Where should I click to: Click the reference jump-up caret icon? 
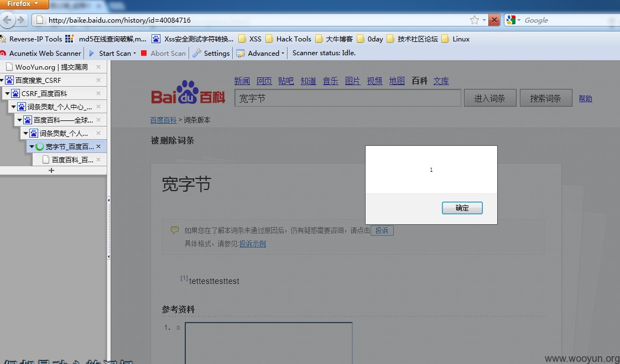click(178, 328)
